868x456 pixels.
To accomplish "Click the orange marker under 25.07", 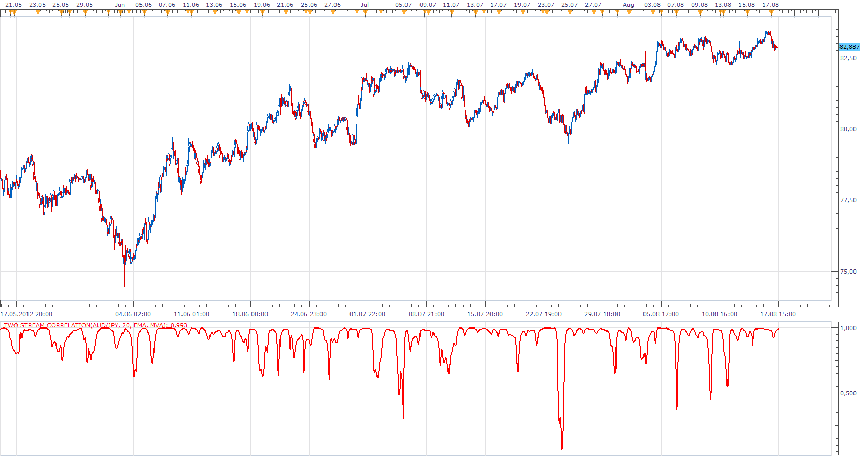I will (x=570, y=12).
